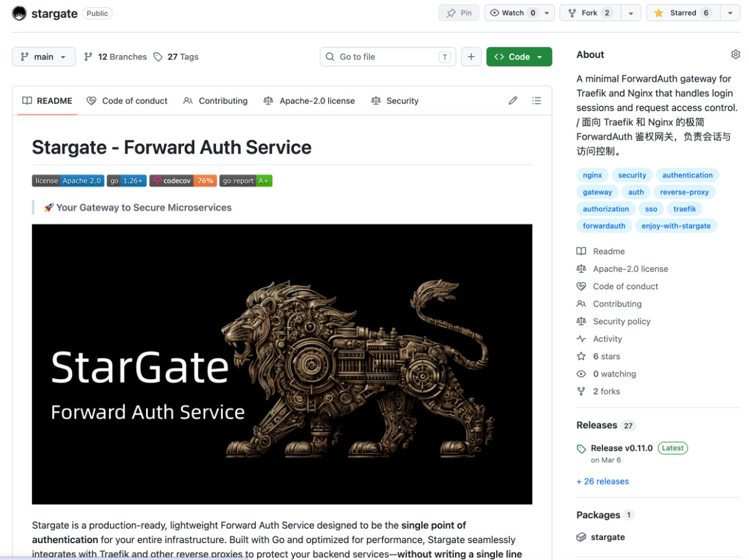
Task: View the 0 watching link
Action: click(x=607, y=374)
